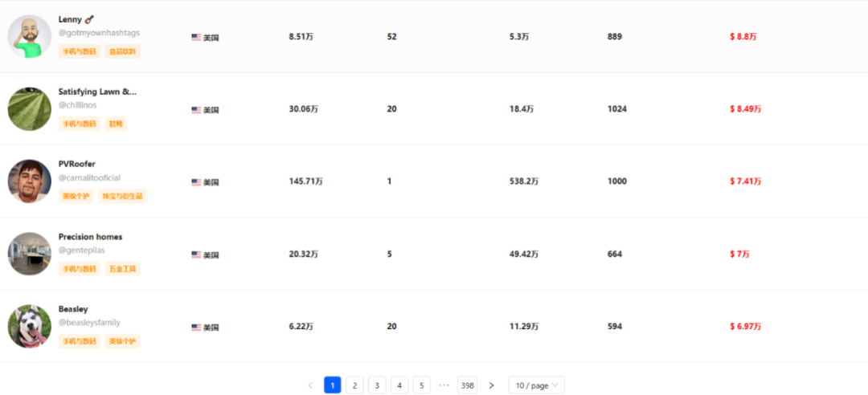The height and width of the screenshot is (395, 868).
Task: Click the previous page arrow
Action: [x=310, y=385]
